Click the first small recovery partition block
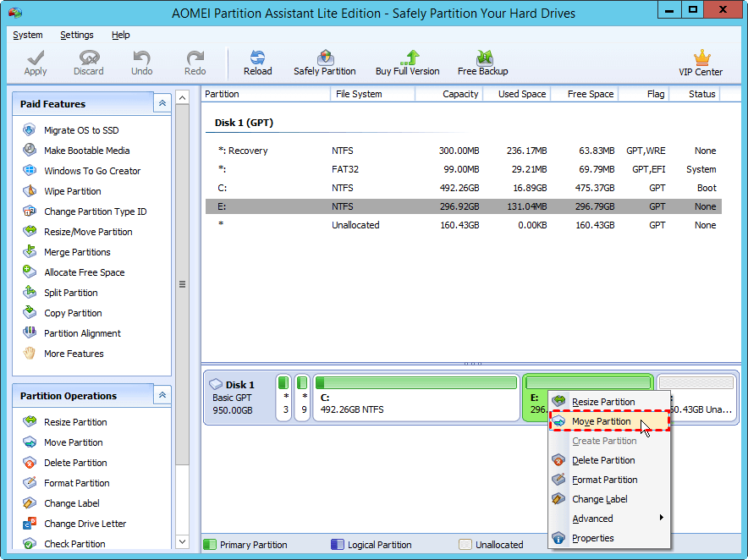The height and width of the screenshot is (560, 748). point(283,398)
